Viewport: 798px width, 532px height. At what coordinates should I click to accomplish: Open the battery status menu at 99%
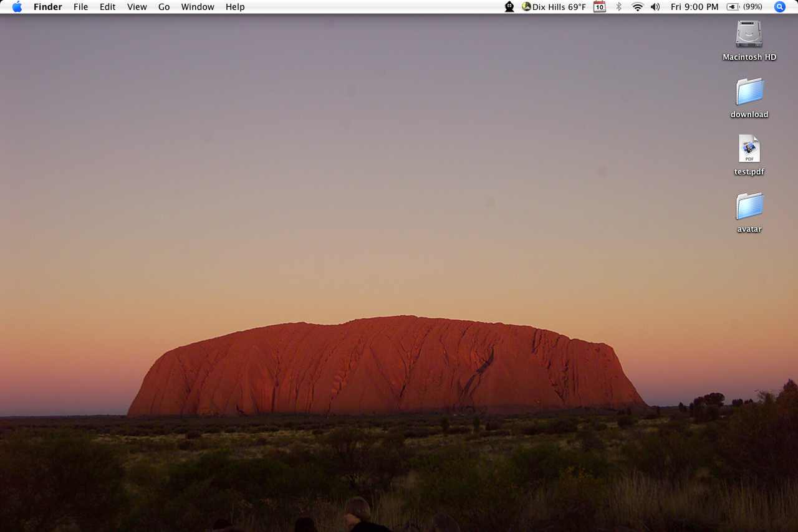tap(744, 7)
